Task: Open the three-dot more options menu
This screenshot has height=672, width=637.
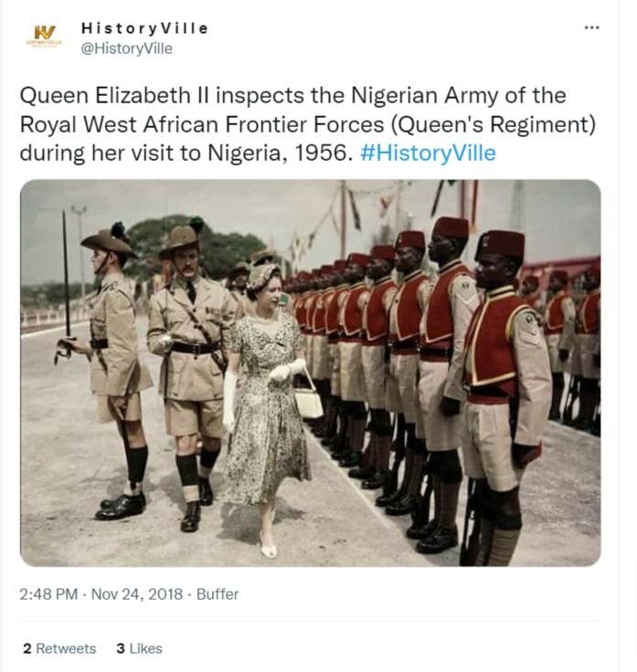Action: click(x=591, y=27)
